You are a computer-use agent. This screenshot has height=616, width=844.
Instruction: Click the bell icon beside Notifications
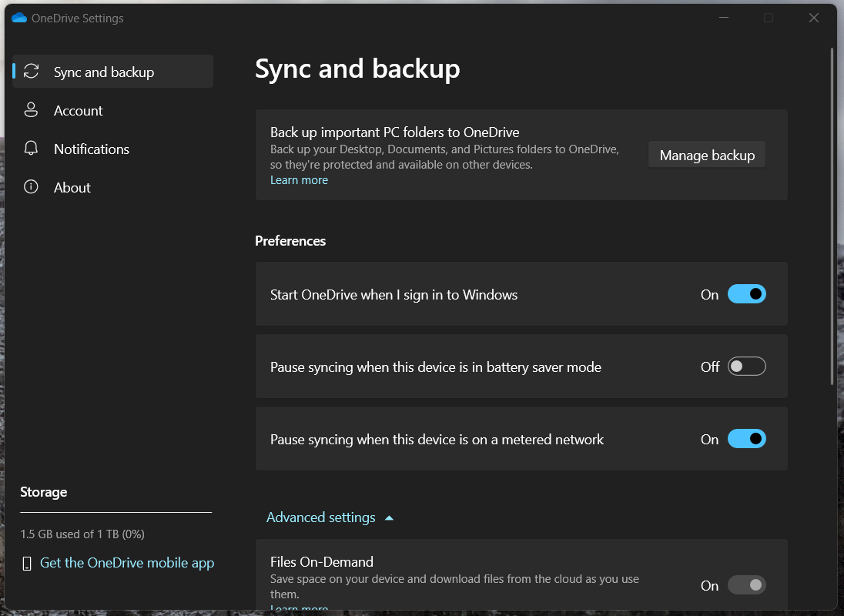click(32, 148)
